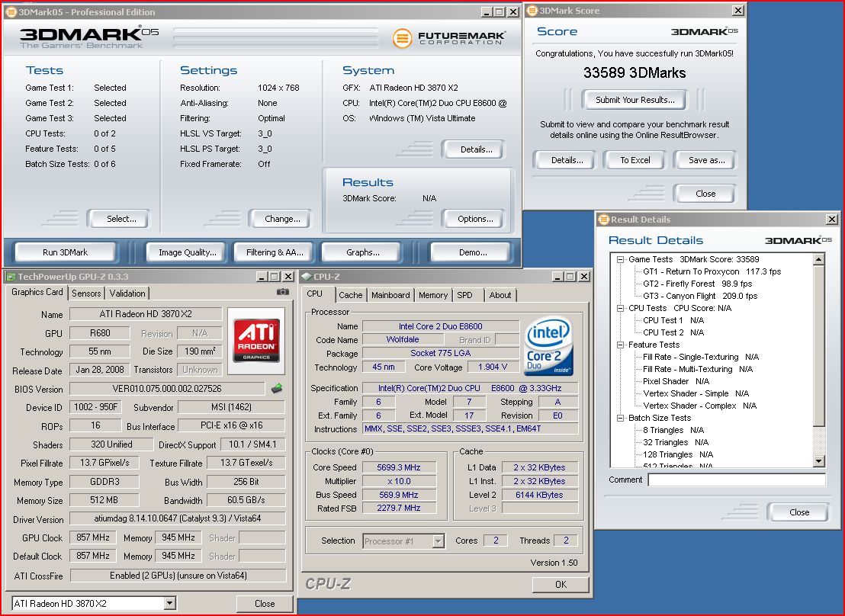Click the GPU-Z screenshot camera icon

click(282, 291)
